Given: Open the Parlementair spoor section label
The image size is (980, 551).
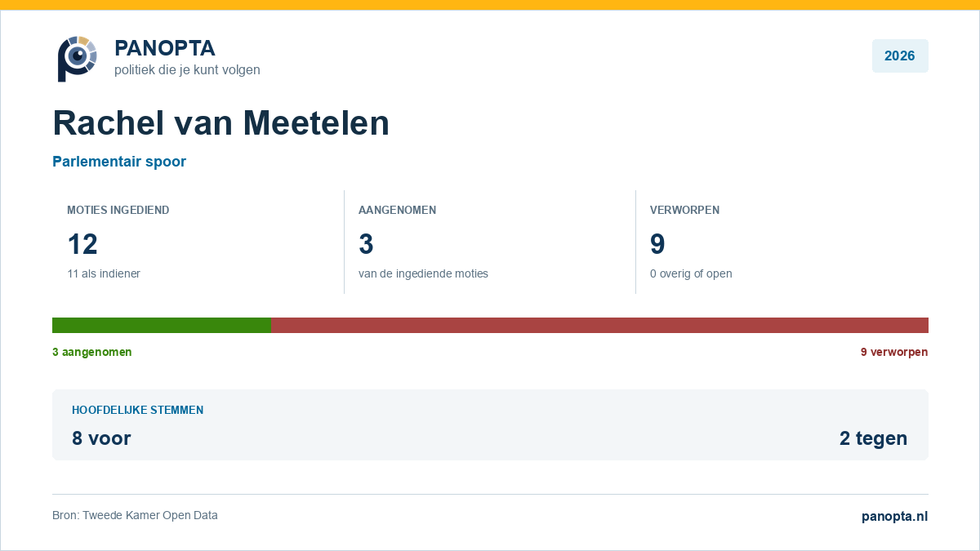Looking at the screenshot, I should click(x=119, y=162).
